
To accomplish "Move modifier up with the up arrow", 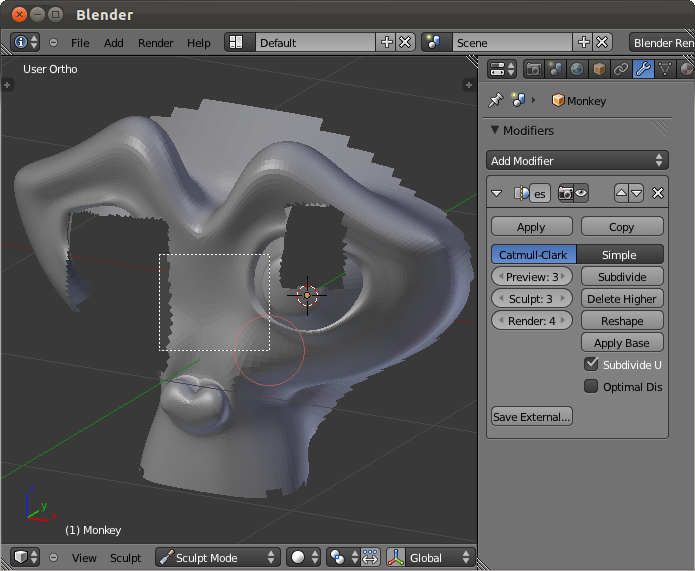I will [621, 193].
